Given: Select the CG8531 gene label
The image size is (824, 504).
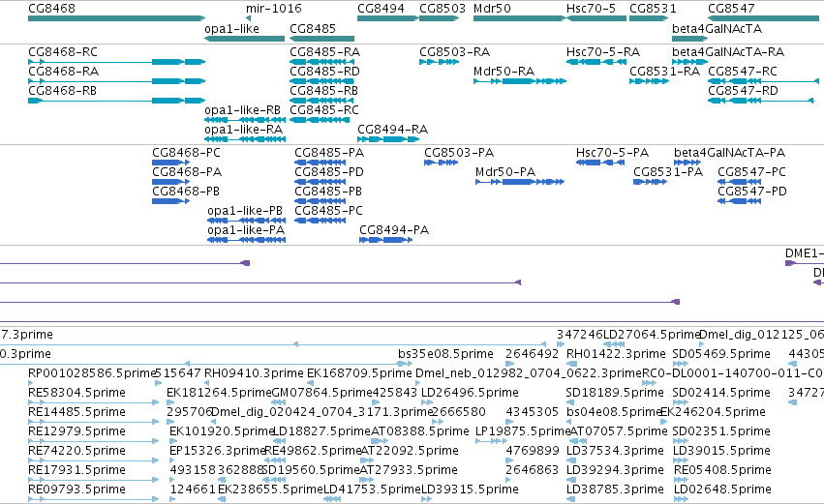Looking at the screenshot, I should pos(653,9).
